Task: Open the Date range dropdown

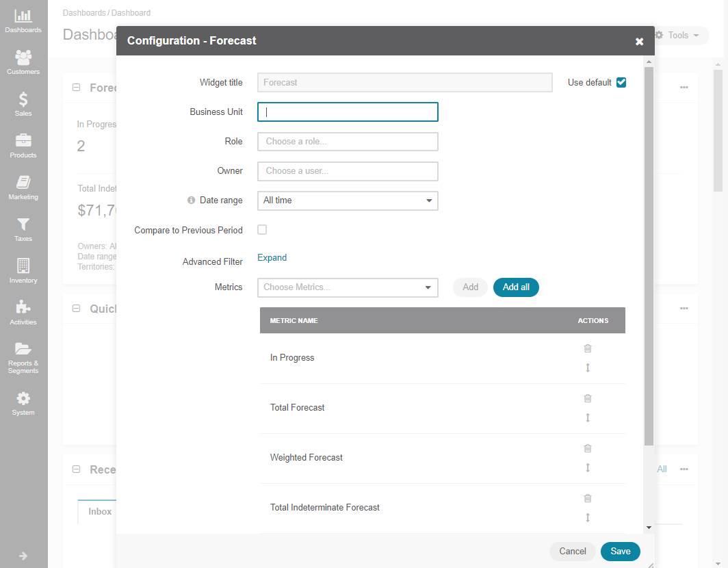Action: click(x=348, y=201)
